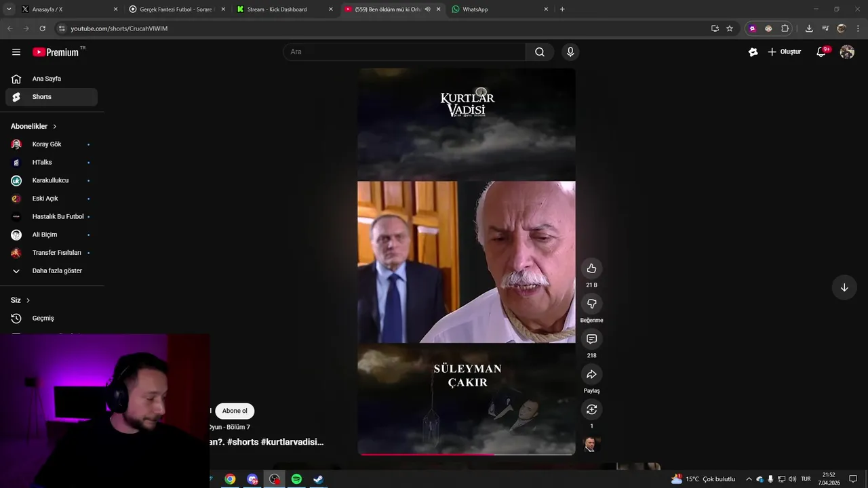Expand Daha fazla göster list
Image resolution: width=868 pixels, height=488 pixels.
tap(52, 271)
